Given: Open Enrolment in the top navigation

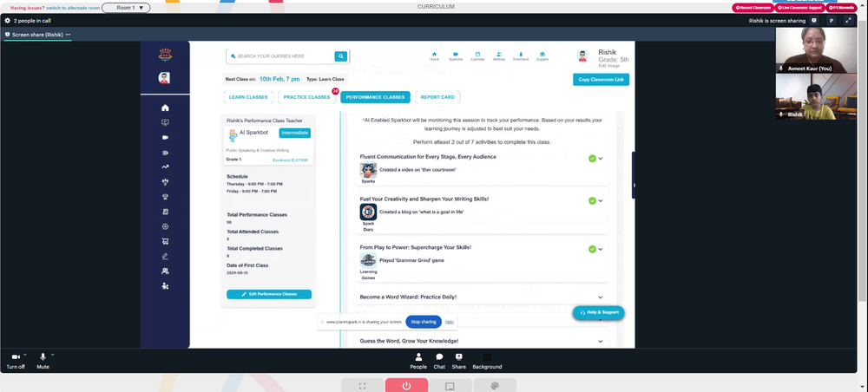Looking at the screenshot, I should 521,56.
